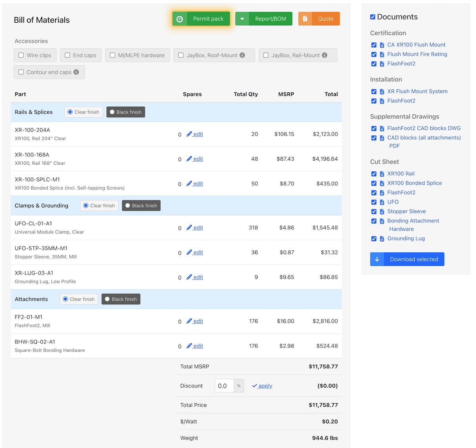Expand the Report/BOM dropdown arrow
Screen dimensions: 476x448
242,19
